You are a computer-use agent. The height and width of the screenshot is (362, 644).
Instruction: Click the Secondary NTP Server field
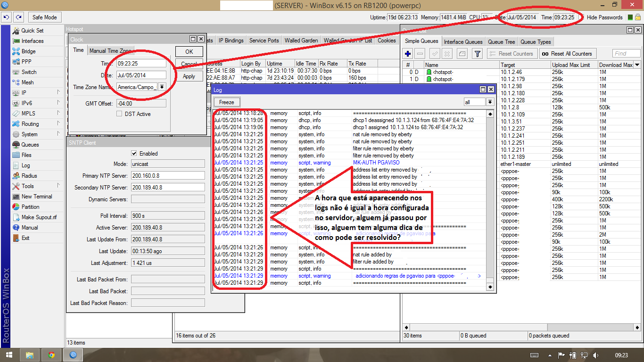point(168,188)
